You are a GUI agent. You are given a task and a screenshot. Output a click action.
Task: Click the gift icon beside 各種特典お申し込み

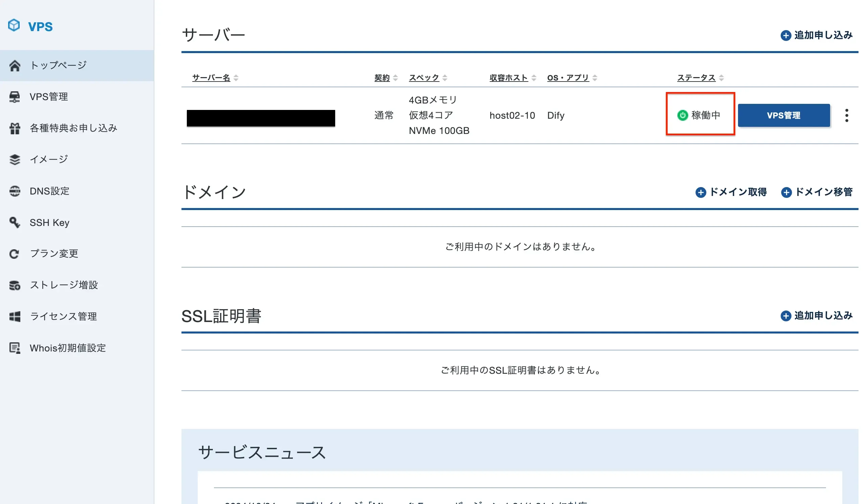[x=15, y=129]
